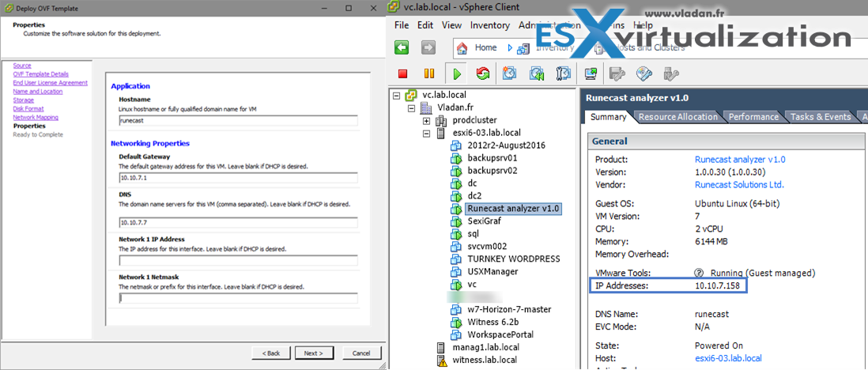868x370 pixels.
Task: Click the Network 1 IP Address field
Action: tap(239, 260)
